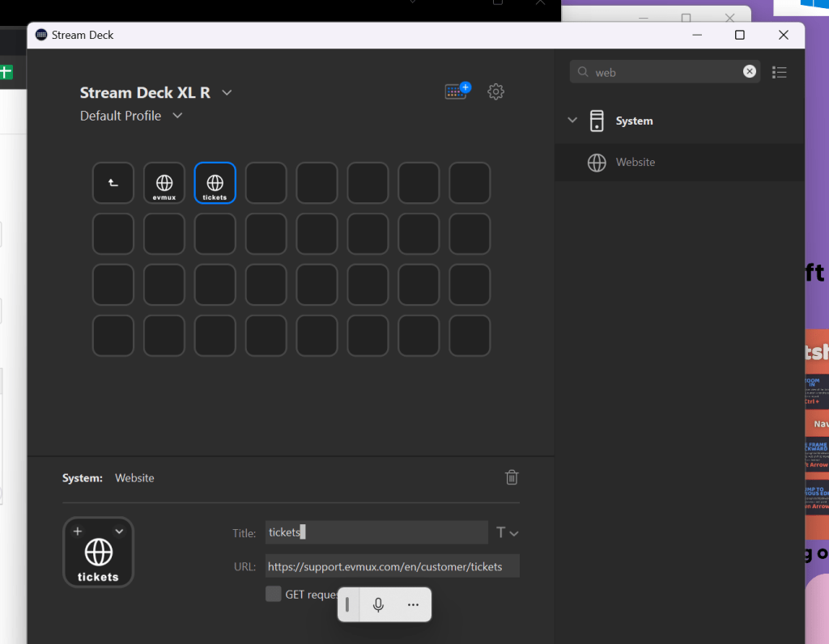Select the evmux website key
The width and height of the screenshot is (829, 644).
(164, 183)
